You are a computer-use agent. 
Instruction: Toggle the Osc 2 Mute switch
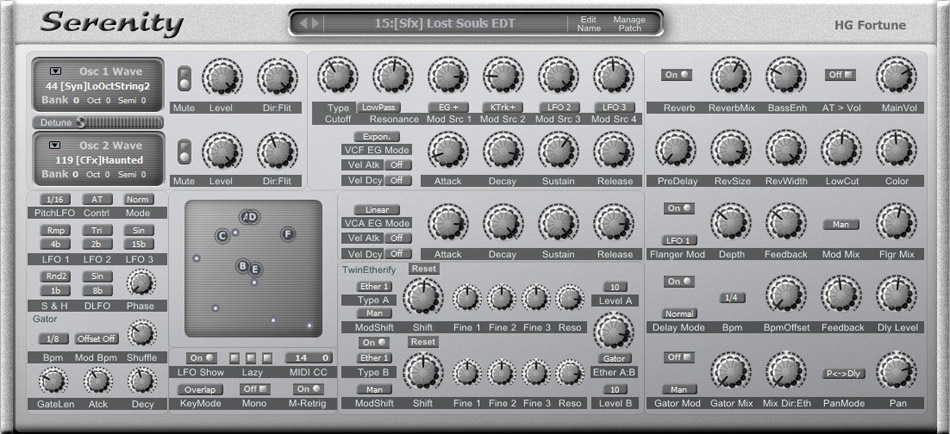[x=184, y=152]
